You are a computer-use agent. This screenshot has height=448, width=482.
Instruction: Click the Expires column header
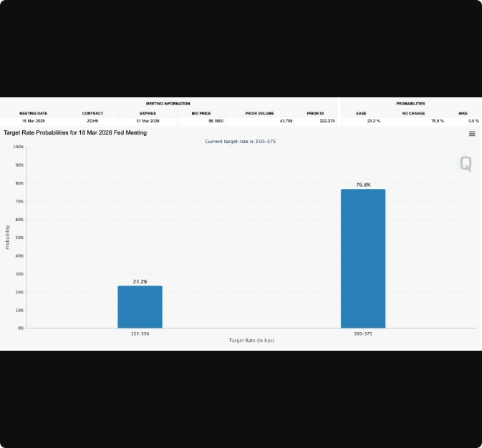point(148,113)
